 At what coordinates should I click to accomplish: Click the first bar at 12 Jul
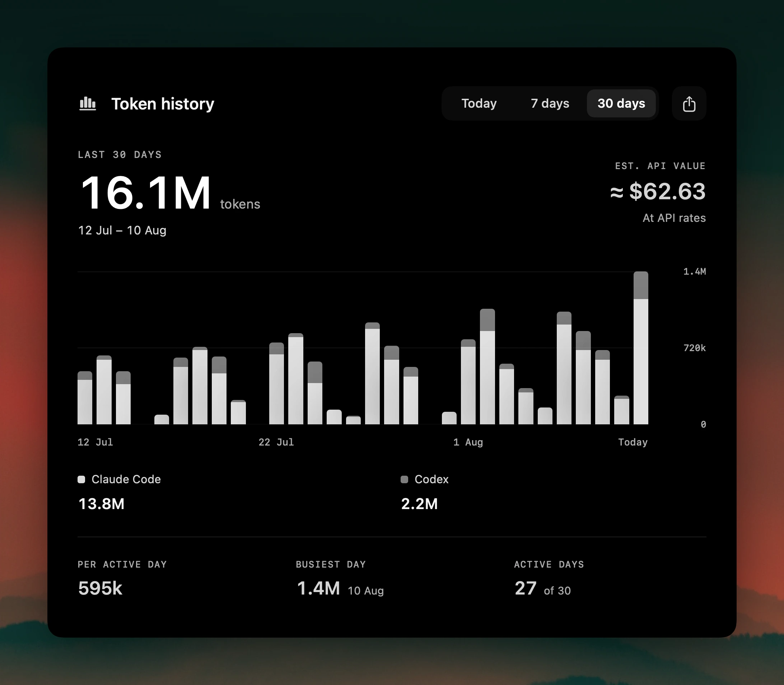[x=85, y=397]
